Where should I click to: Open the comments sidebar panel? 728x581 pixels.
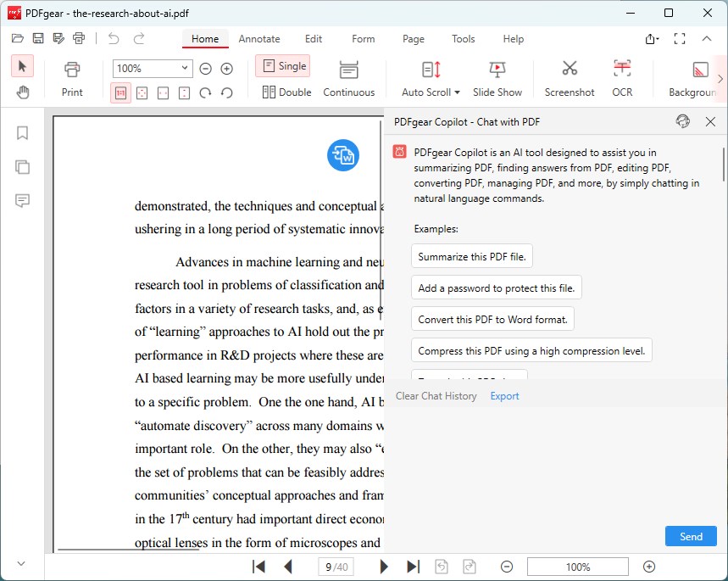23,201
